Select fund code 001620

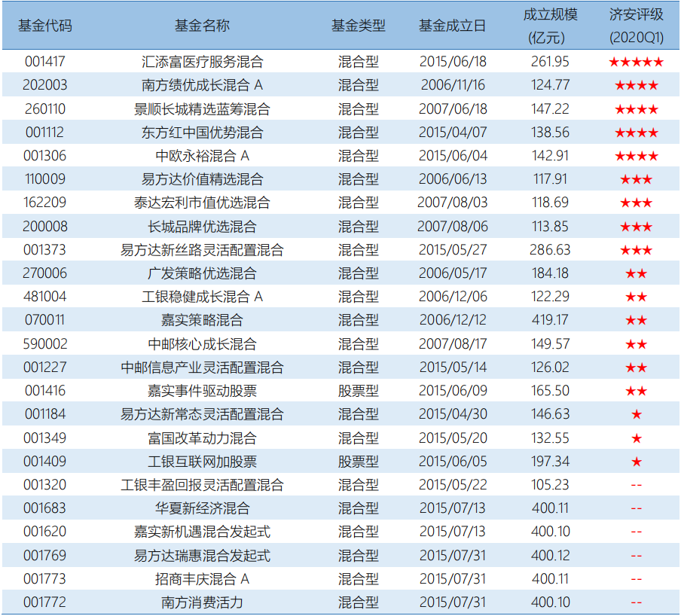click(44, 532)
